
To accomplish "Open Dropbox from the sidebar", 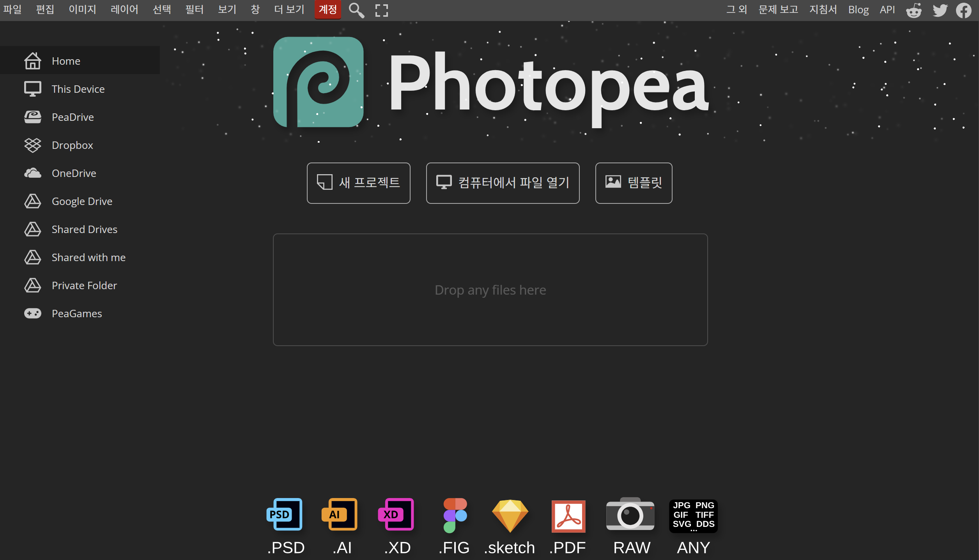I will [73, 145].
